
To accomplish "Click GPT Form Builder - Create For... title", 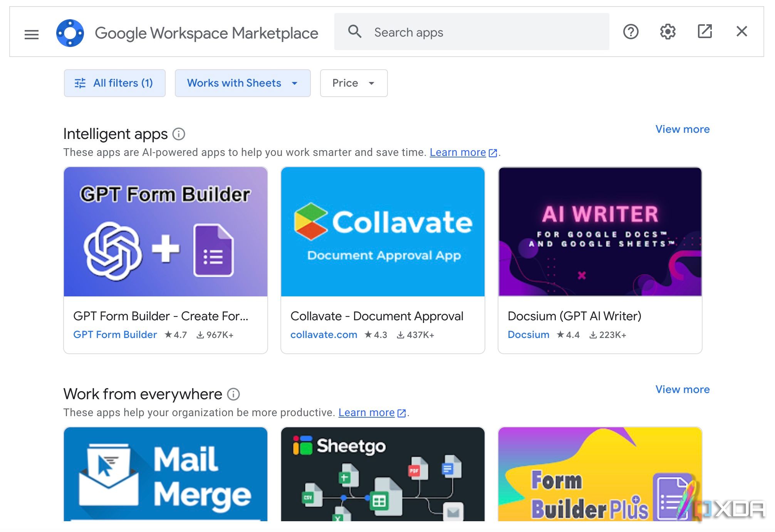I will (161, 316).
